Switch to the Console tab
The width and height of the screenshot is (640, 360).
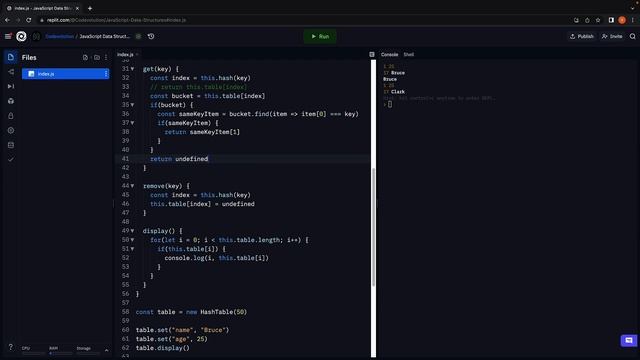(x=389, y=54)
